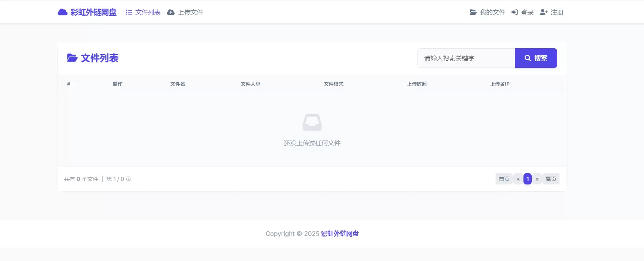
Task: Open the 我的文件 folder icon
Action: click(x=473, y=13)
